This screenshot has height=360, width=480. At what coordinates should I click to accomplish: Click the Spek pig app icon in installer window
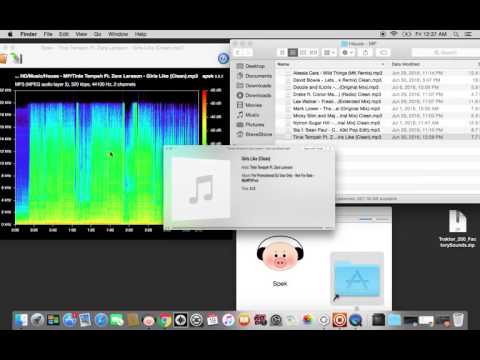(280, 253)
